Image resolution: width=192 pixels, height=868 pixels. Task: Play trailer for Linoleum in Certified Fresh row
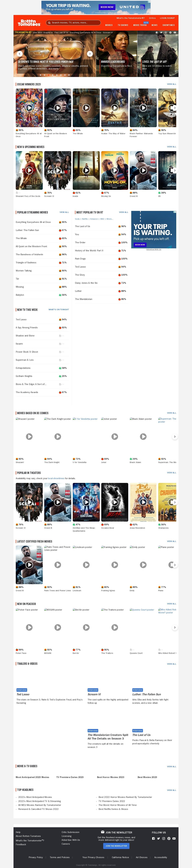tap(86, 565)
